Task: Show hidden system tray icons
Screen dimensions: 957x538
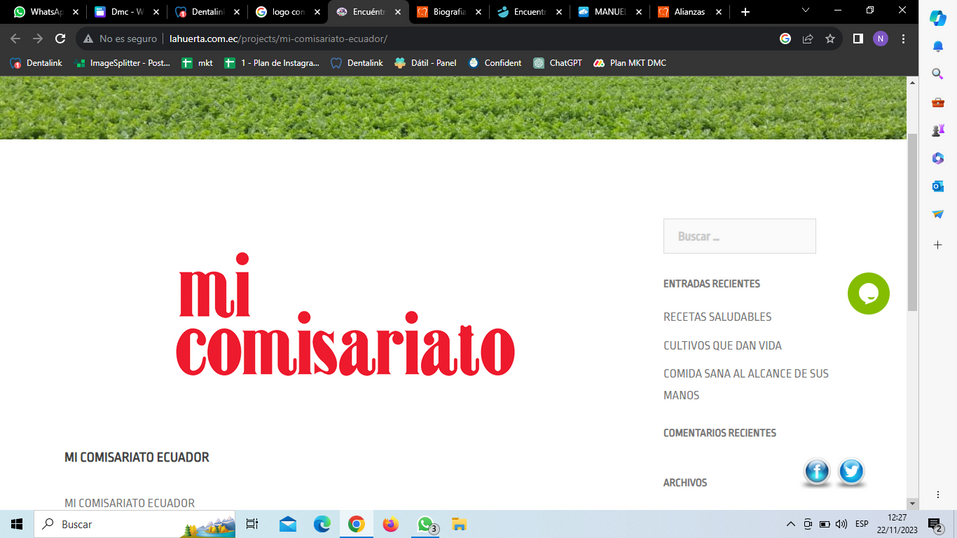Action: pyautogui.click(x=791, y=524)
